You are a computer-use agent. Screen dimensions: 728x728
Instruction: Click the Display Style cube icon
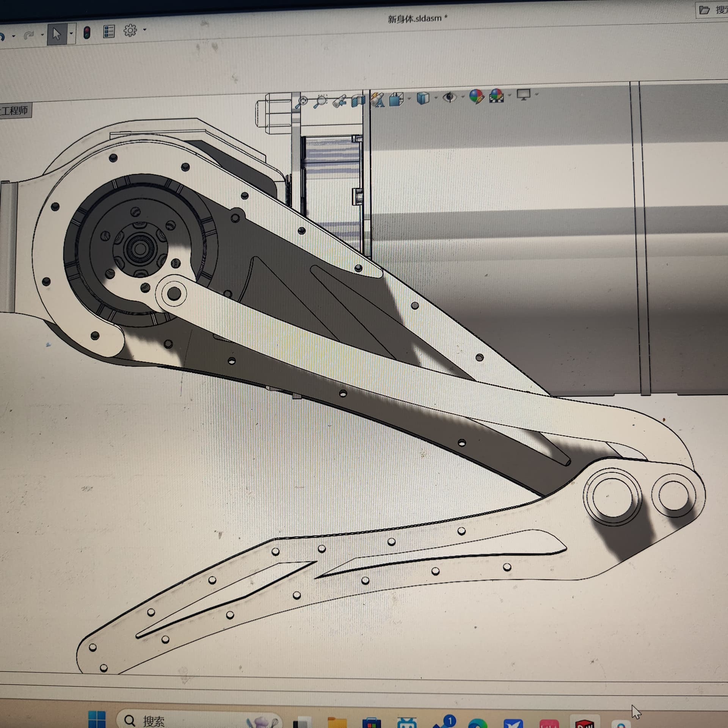point(423,98)
